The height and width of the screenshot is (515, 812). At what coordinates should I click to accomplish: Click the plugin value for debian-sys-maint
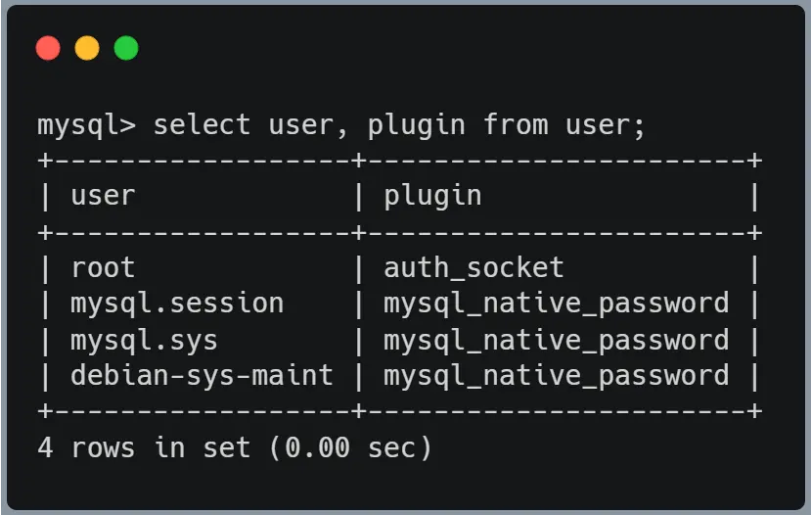tap(556, 375)
